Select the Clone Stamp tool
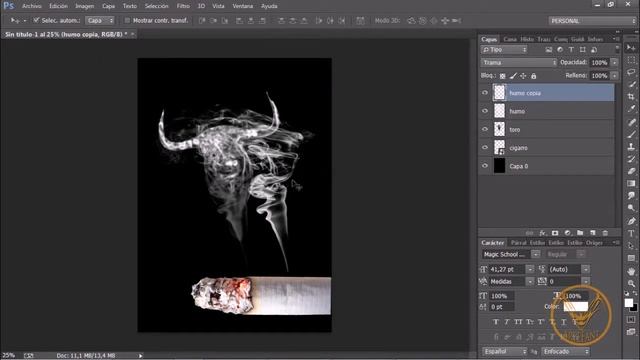 [631, 146]
